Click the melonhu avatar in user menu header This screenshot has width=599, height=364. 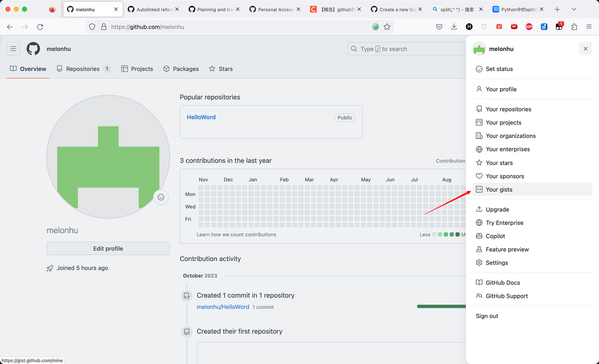pyautogui.click(x=479, y=49)
